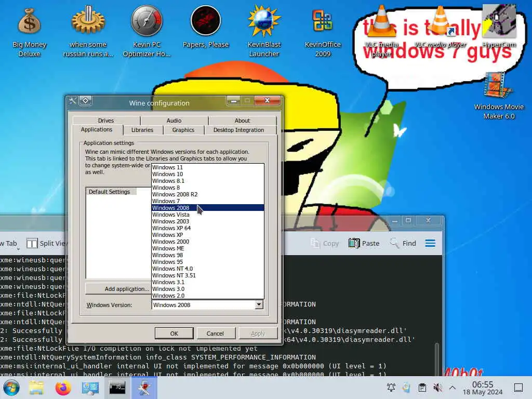Screen dimensions: 532x399
Task: Click the Windows start orb
Action: click(x=11, y=388)
